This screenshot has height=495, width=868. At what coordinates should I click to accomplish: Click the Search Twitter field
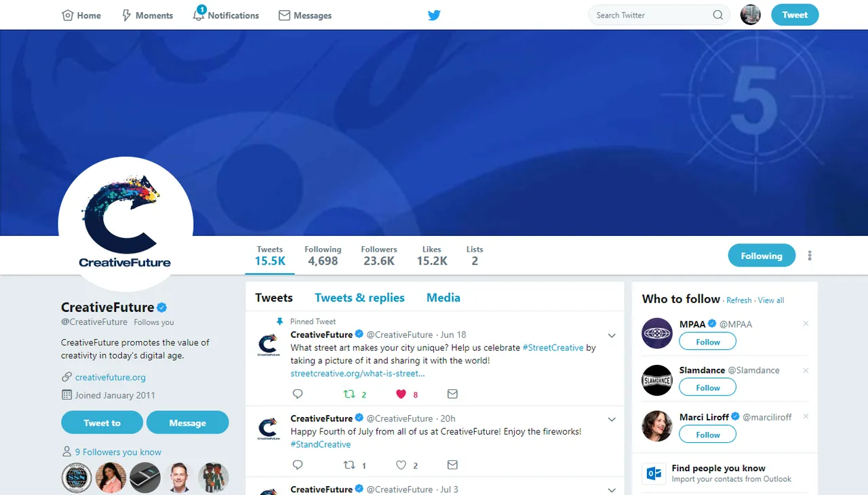pyautogui.click(x=659, y=15)
